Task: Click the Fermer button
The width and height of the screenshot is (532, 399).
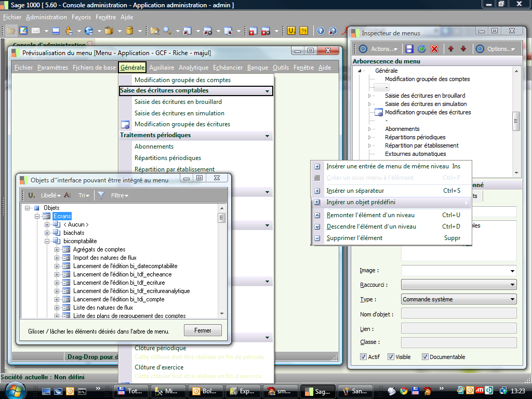Action: click(203, 330)
